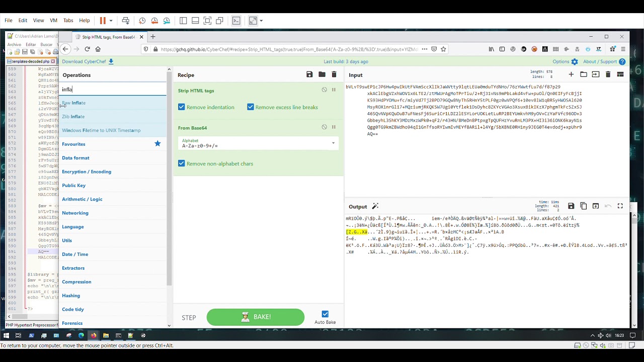Image resolution: width=644 pixels, height=362 pixels.
Task: Enter full screen mode in VM toolbar
Action: 253,21
